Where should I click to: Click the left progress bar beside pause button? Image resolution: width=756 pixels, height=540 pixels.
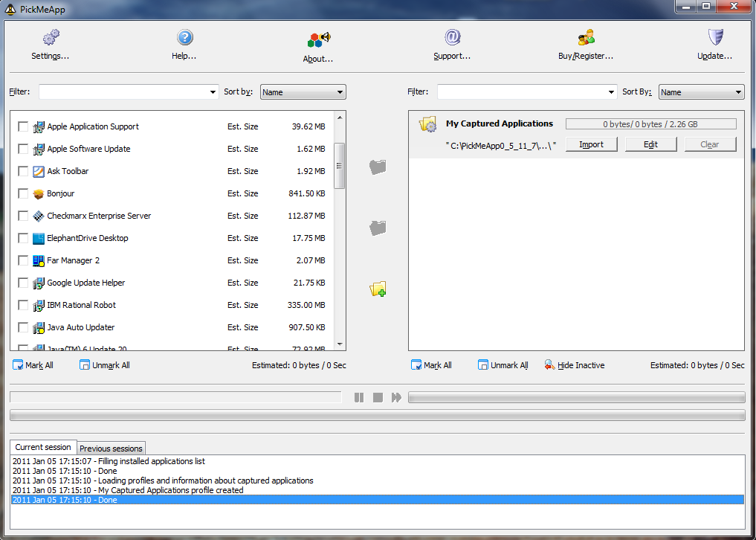point(175,397)
